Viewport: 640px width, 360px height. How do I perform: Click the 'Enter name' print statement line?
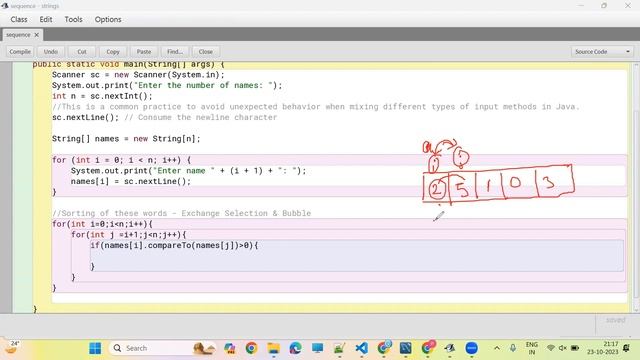coord(189,171)
